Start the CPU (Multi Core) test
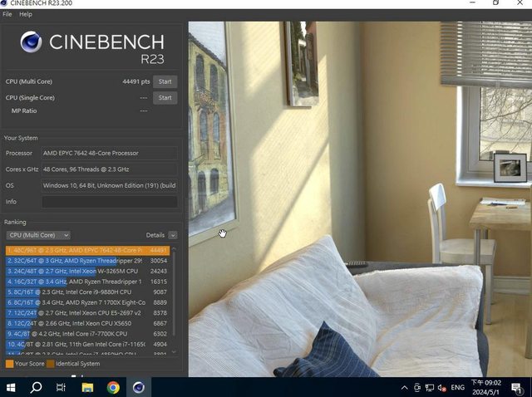 point(165,81)
